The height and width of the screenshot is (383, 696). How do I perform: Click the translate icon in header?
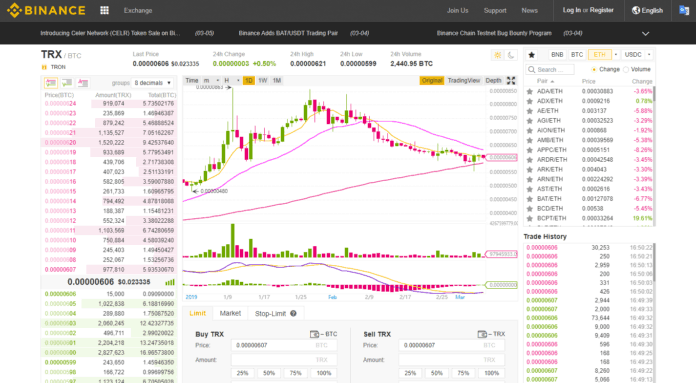684,10
